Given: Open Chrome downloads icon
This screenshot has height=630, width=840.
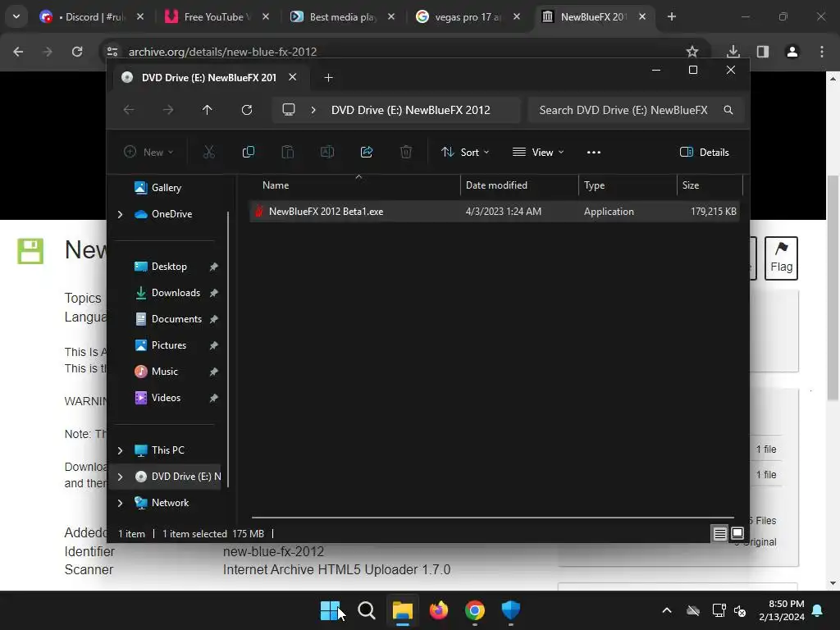Looking at the screenshot, I should pos(733,52).
